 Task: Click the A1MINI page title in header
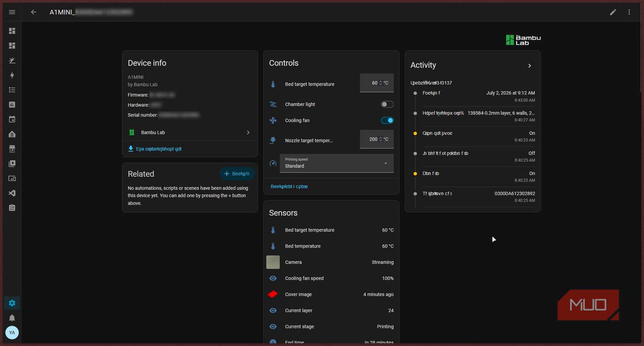coord(91,12)
